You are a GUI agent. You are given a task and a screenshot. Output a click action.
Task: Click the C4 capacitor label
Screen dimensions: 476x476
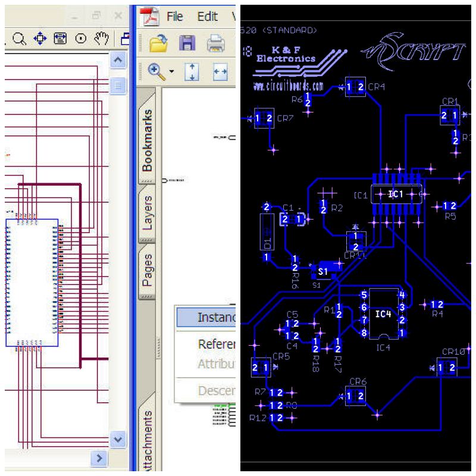[x=292, y=346]
